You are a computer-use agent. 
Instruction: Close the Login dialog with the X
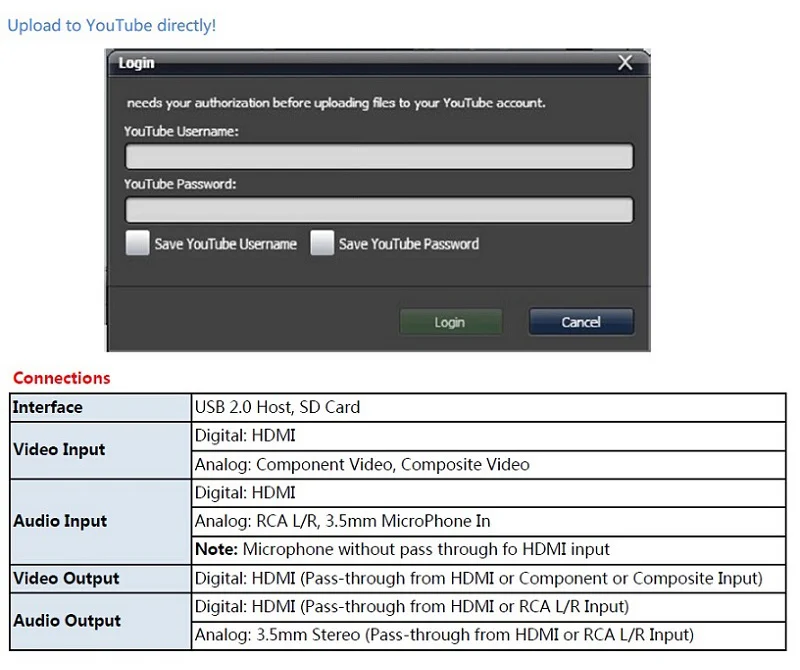[625, 63]
